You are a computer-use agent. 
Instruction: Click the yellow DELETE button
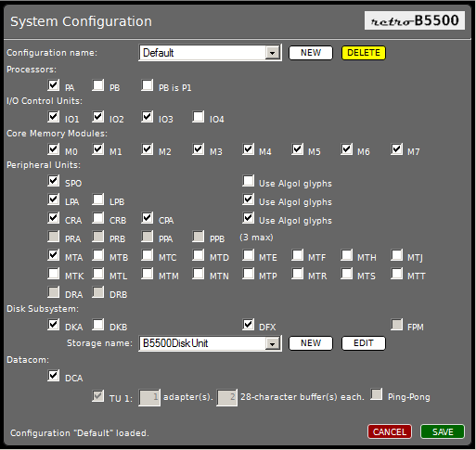[364, 53]
